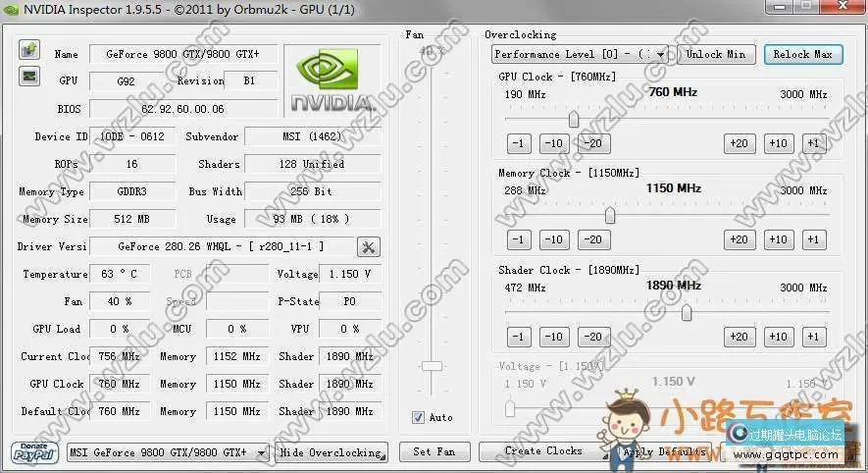The height and width of the screenshot is (473, 868).
Task: Click the Voltage value 1.150 V field
Action: [x=350, y=274]
